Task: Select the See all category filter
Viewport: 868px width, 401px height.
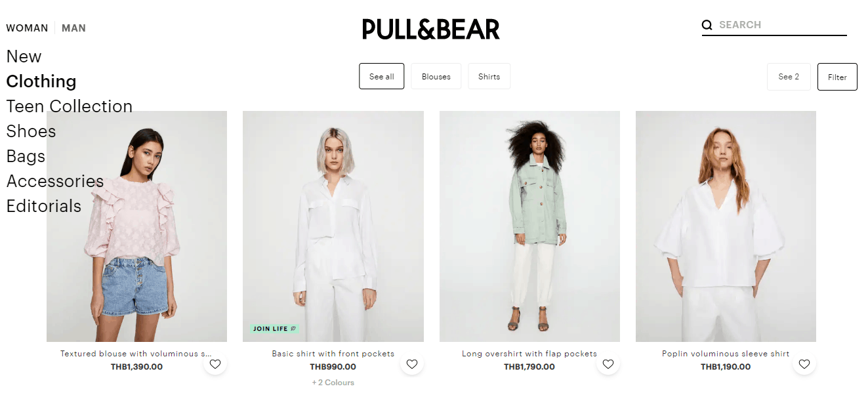Action: [x=381, y=76]
